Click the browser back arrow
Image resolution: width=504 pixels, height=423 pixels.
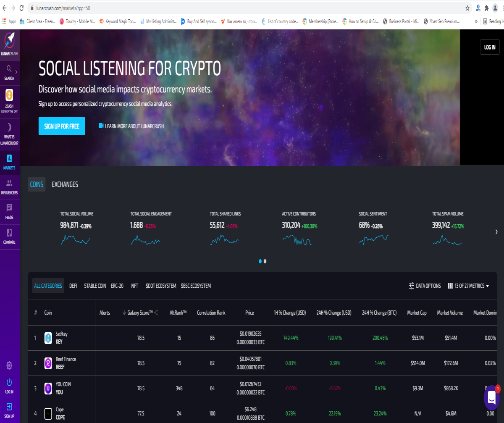click(x=4, y=8)
